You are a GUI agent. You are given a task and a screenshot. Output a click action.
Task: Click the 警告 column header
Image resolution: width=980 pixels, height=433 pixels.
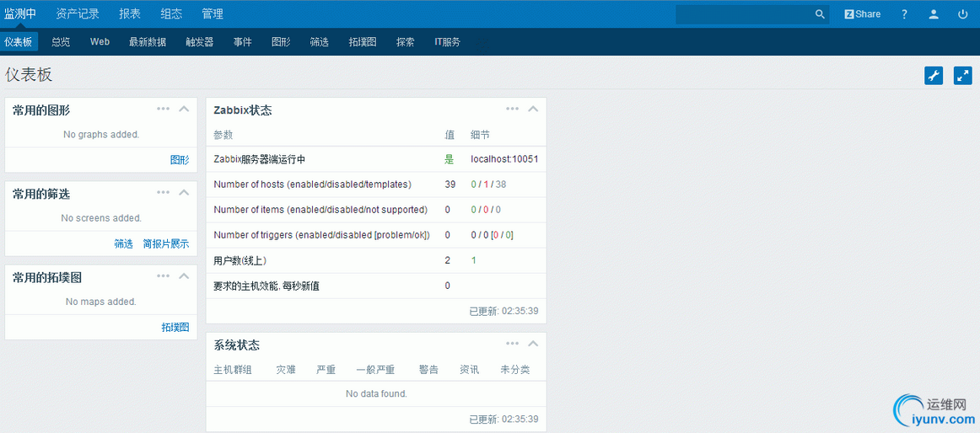428,369
